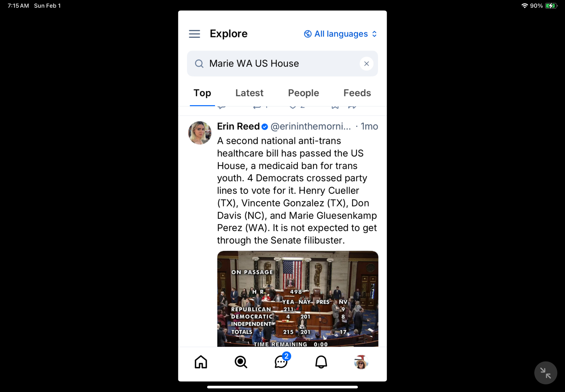Open chat messages with 2 badge
Image resolution: width=565 pixels, height=392 pixels.
click(282, 361)
